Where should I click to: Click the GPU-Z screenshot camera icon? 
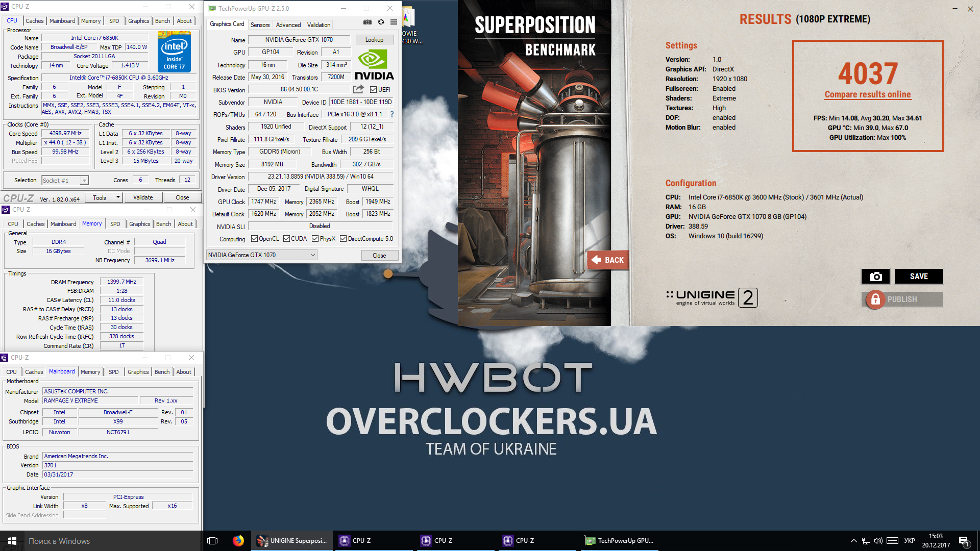click(367, 22)
